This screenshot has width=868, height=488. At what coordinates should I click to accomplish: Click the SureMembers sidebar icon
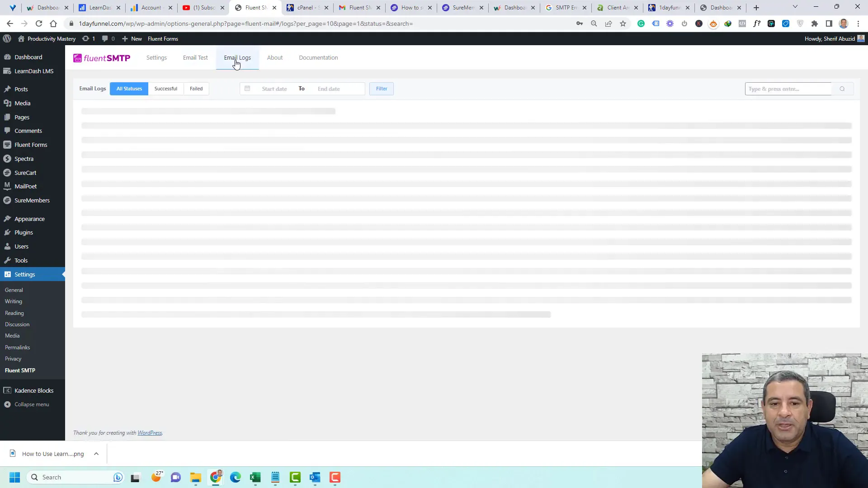[x=7, y=200]
